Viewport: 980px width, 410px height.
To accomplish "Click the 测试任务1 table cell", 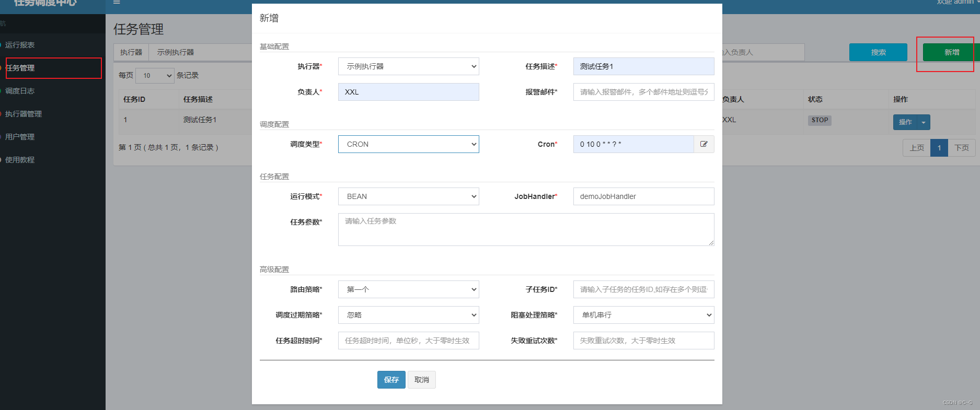I will pos(200,120).
